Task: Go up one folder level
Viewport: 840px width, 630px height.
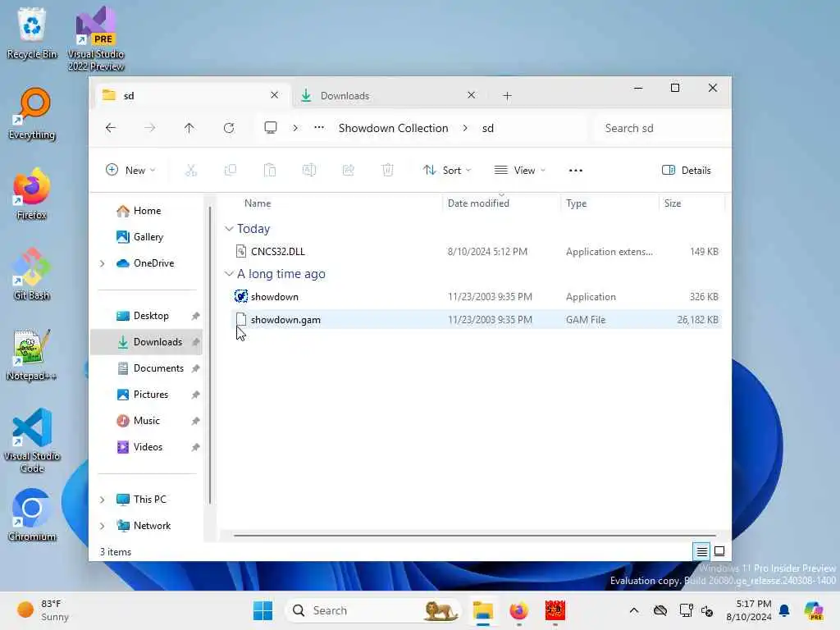Action: click(189, 128)
